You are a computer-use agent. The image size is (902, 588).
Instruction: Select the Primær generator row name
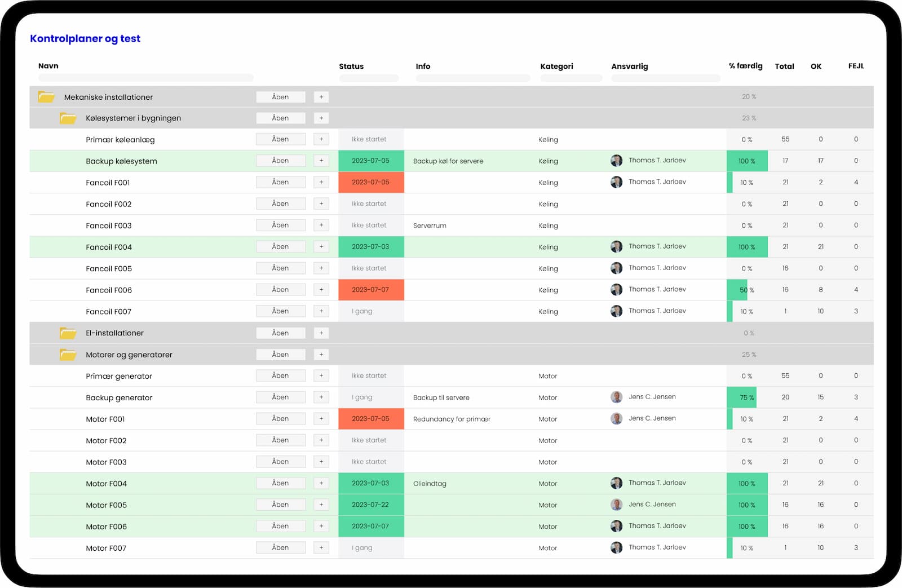coord(119,376)
